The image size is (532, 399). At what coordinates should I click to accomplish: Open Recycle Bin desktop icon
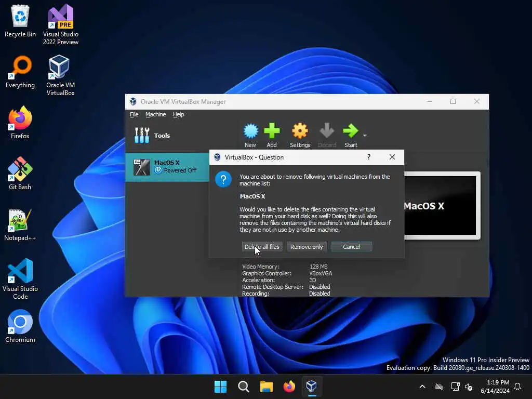[20, 21]
